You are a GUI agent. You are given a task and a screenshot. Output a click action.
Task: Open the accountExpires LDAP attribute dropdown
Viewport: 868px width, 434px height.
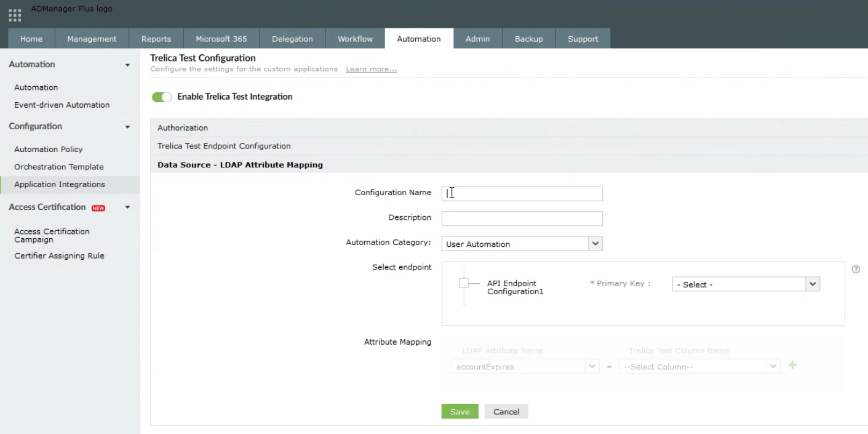coord(525,366)
